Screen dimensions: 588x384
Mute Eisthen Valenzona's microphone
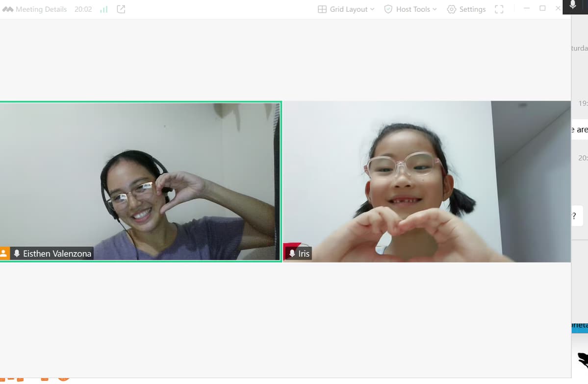click(18, 253)
